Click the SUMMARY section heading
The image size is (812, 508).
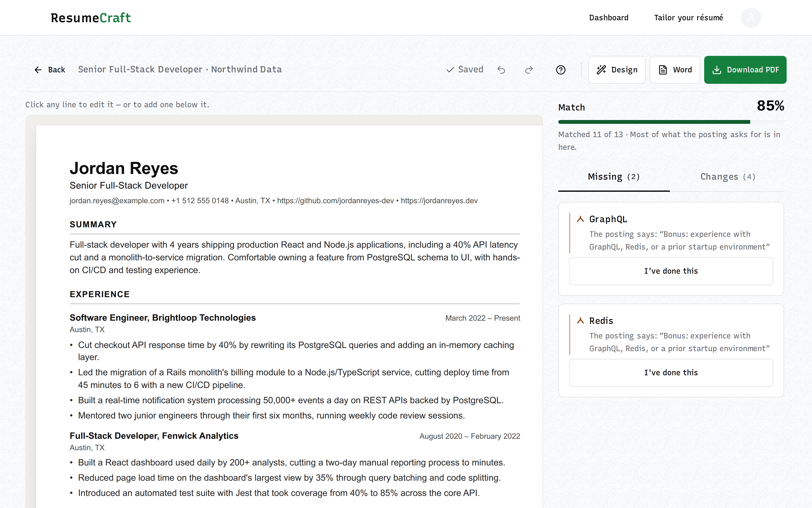coord(93,224)
